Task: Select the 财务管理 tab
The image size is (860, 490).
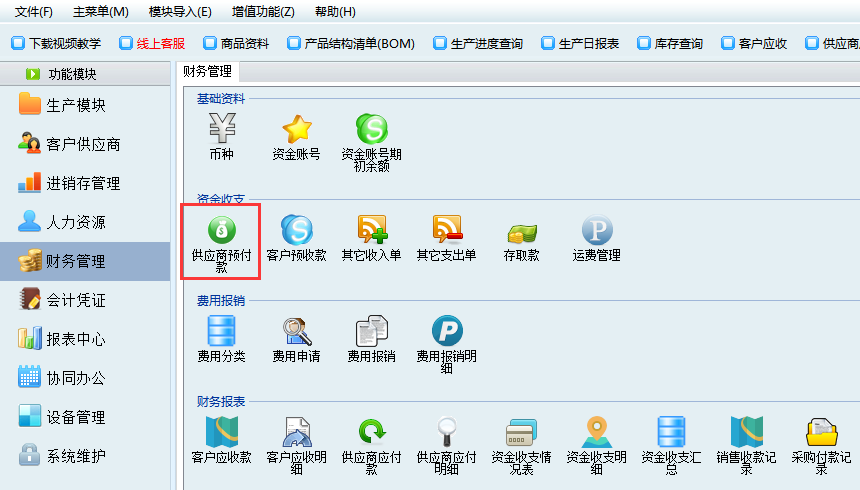Action: [206, 72]
